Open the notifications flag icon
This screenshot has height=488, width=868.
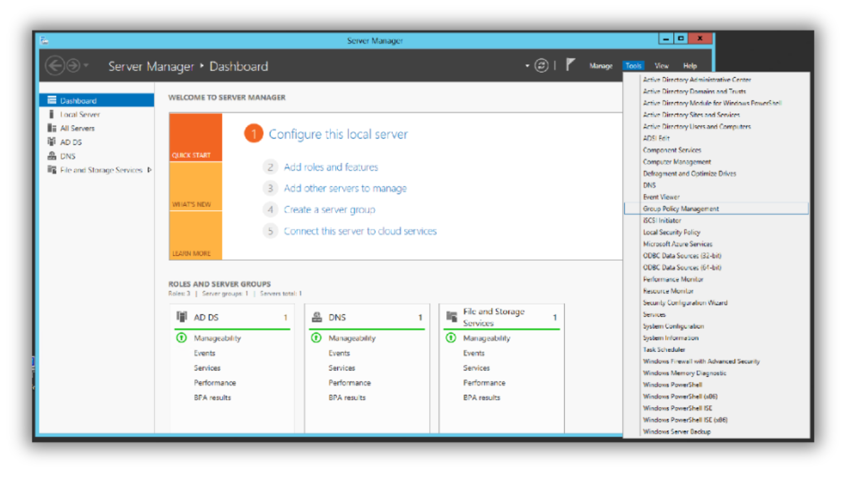(570, 65)
